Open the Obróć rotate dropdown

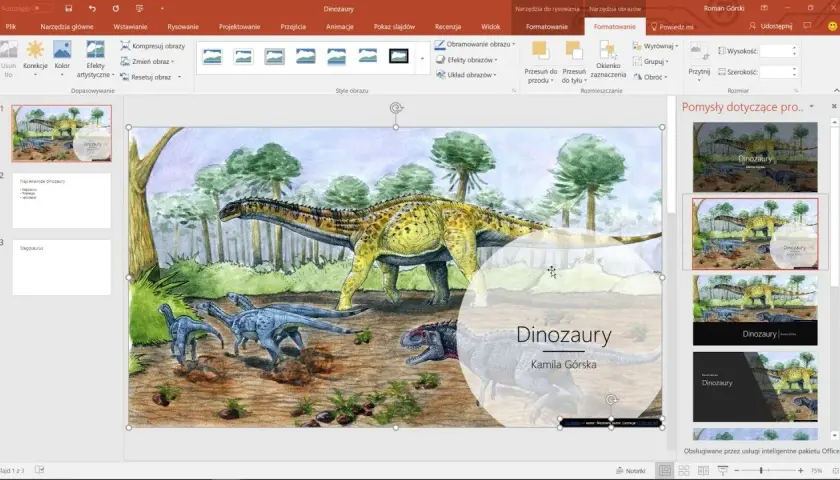pyautogui.click(x=650, y=77)
